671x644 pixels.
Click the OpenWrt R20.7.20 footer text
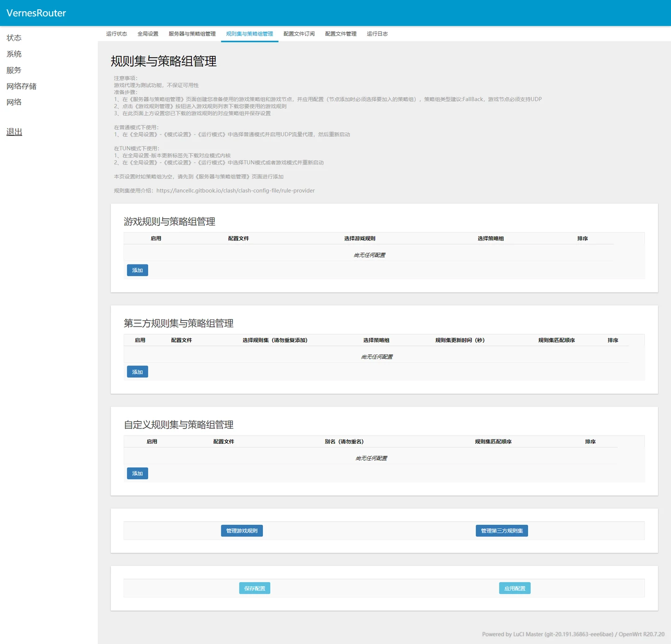[642, 634]
